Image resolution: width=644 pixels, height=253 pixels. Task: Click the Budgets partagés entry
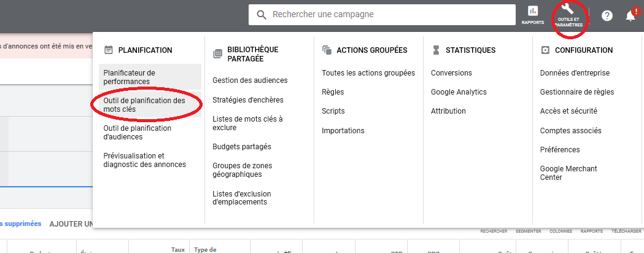pyautogui.click(x=242, y=147)
